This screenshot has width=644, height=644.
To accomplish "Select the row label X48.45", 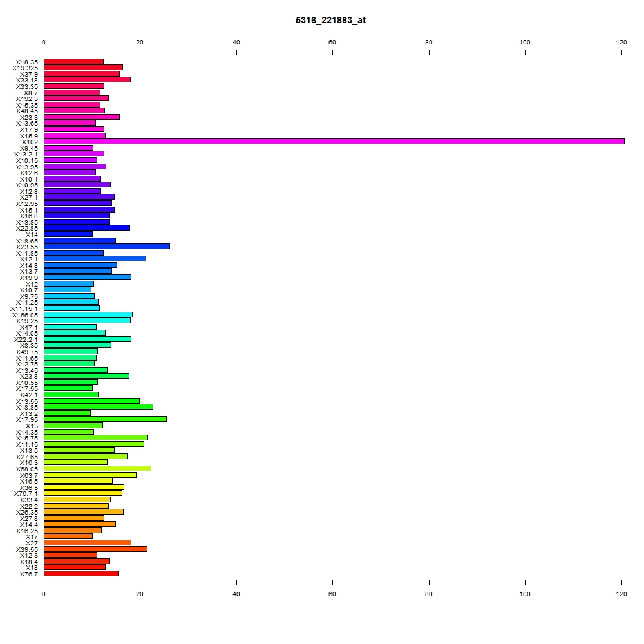I will (27, 111).
